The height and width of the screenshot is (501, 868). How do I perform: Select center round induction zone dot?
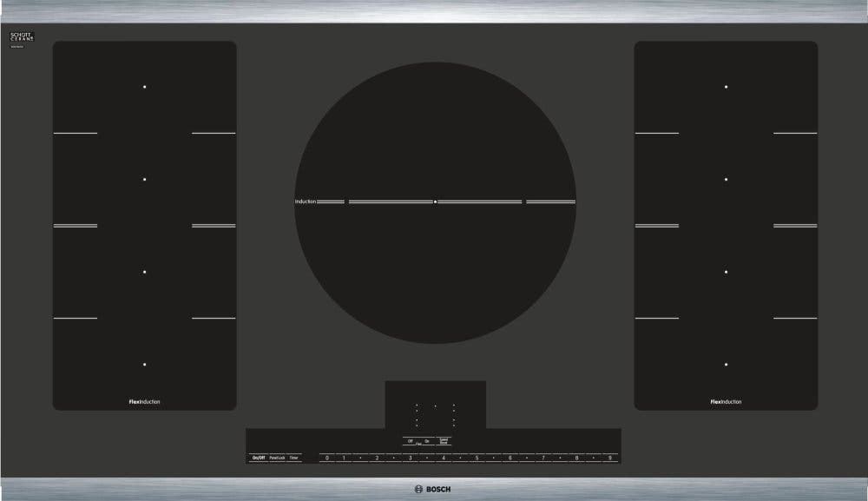(435, 202)
